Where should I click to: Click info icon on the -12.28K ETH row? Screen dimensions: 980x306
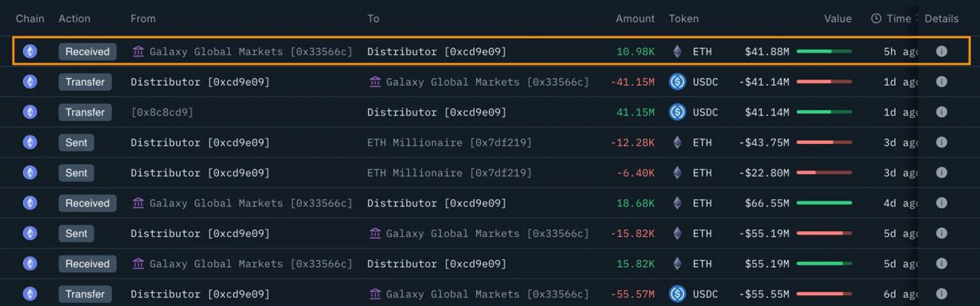click(x=941, y=142)
